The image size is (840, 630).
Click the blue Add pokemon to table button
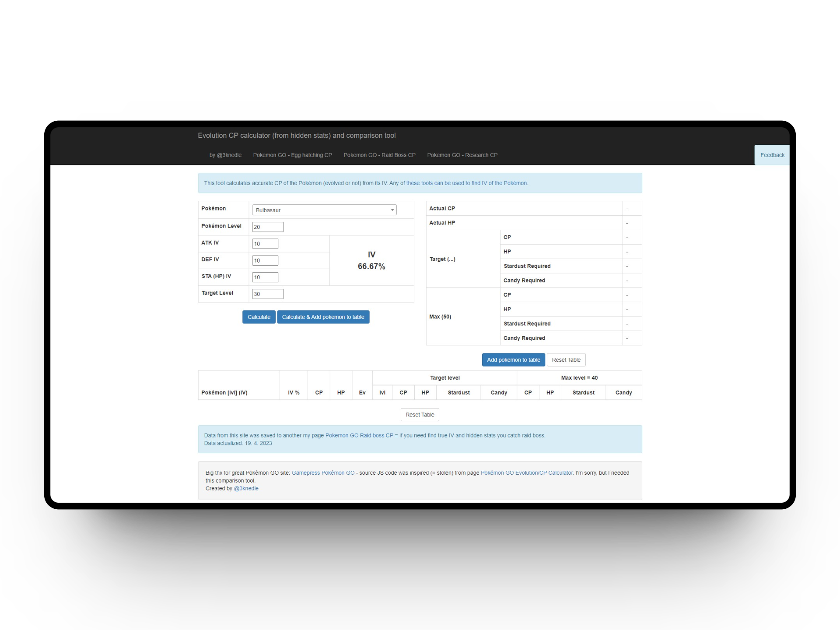(513, 360)
